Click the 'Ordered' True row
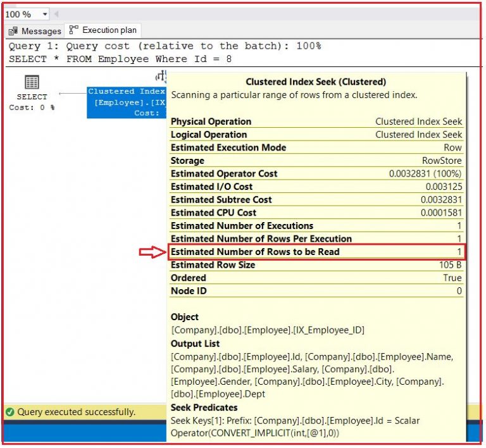The height and width of the screenshot is (448, 486). 316,278
